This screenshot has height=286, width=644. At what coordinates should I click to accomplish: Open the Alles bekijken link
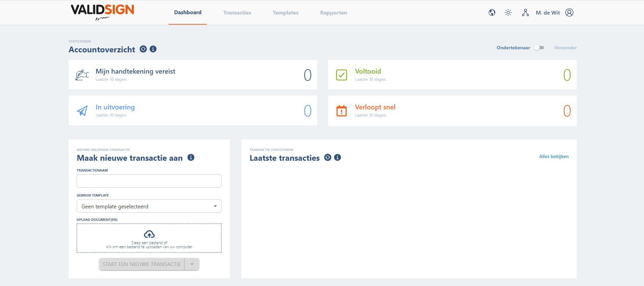coord(554,156)
